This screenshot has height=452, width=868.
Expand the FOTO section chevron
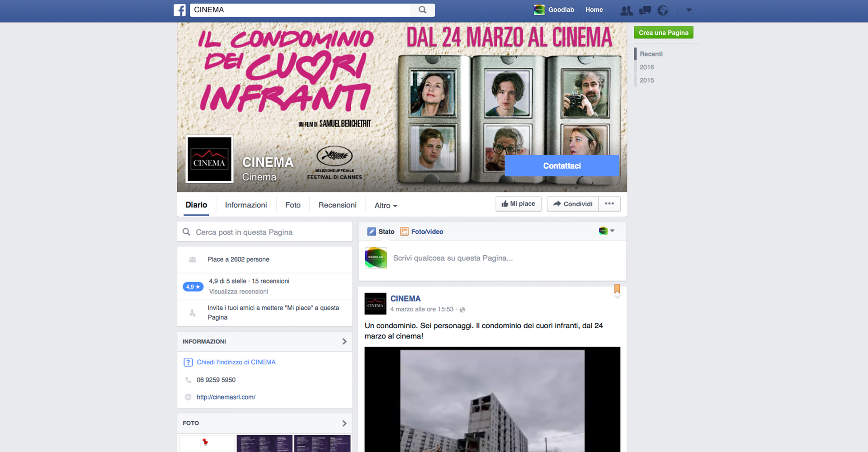coord(344,424)
